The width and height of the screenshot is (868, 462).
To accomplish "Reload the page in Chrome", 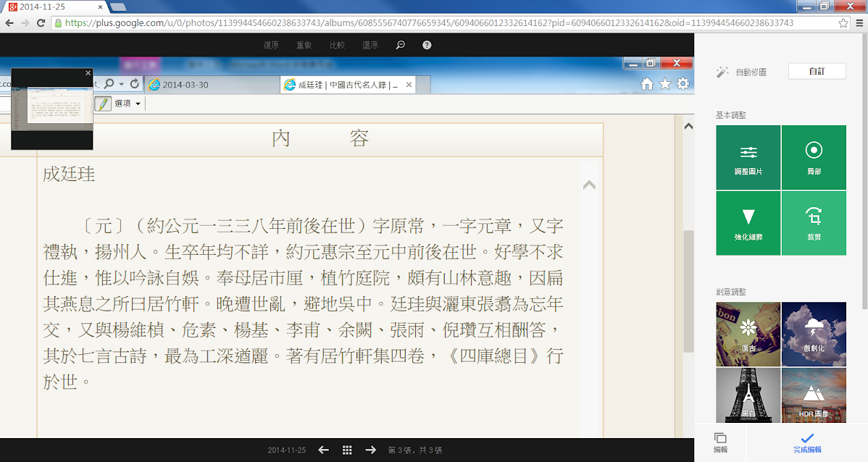I will (41, 22).
